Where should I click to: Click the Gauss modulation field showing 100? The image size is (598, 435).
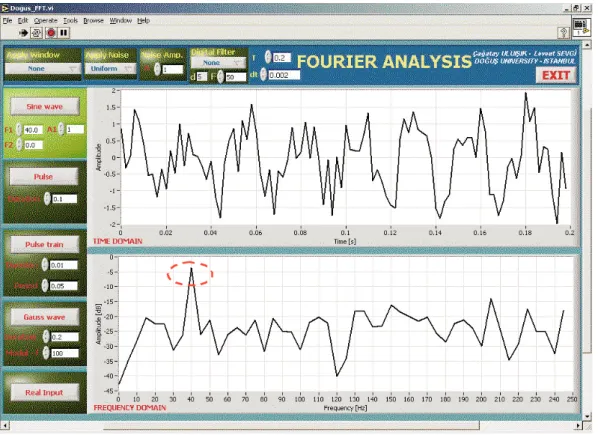65,353
